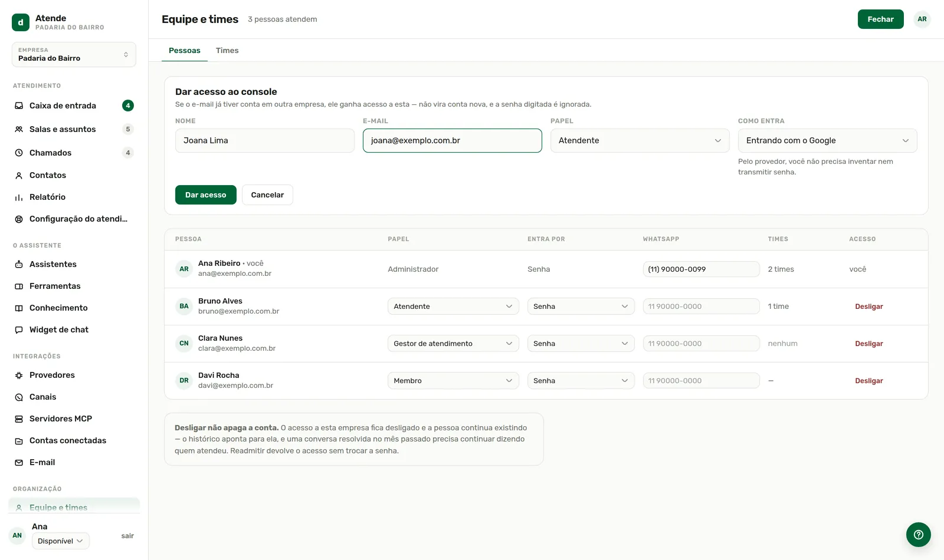Open Caixa de entrada inbox icon
Viewport: 944px width, 560px height.
point(19,106)
